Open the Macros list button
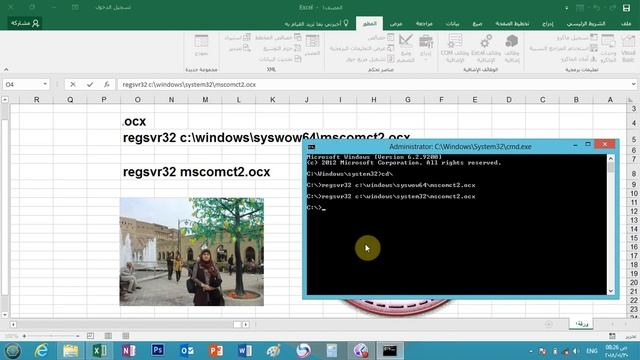640x360 pixels. click(608, 48)
